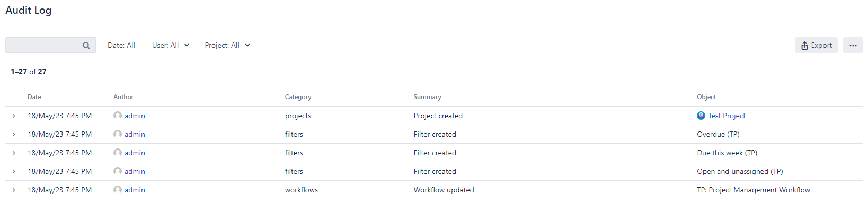
Task: Expand the Open and unassigned (TP) entry
Action: [x=14, y=171]
